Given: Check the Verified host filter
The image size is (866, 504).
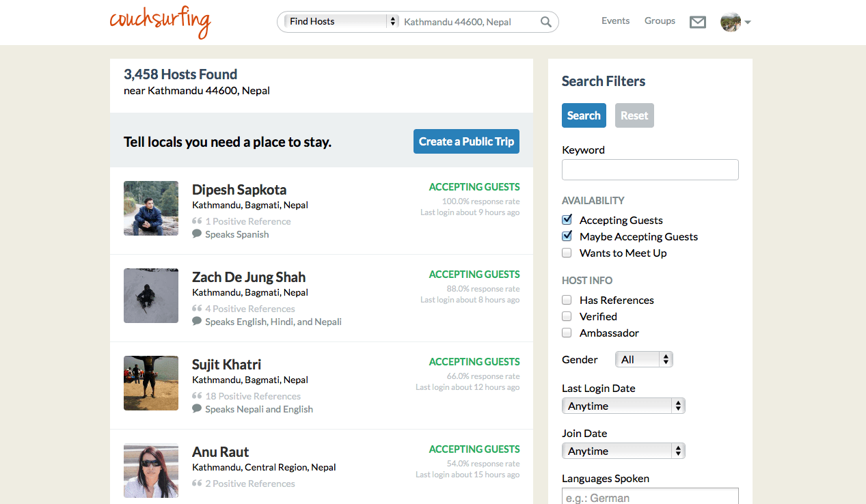Looking at the screenshot, I should coord(567,316).
